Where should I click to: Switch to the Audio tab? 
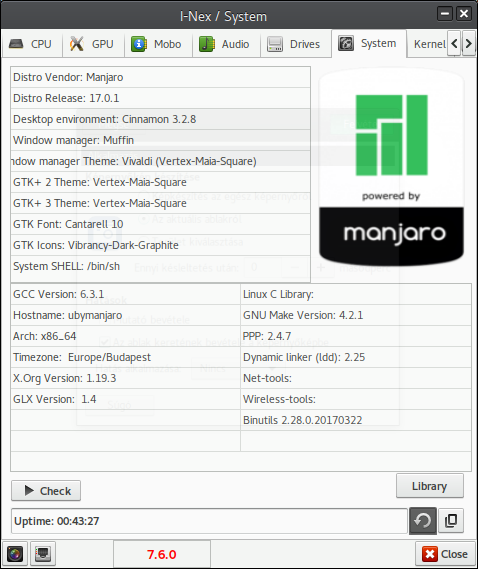[x=226, y=44]
